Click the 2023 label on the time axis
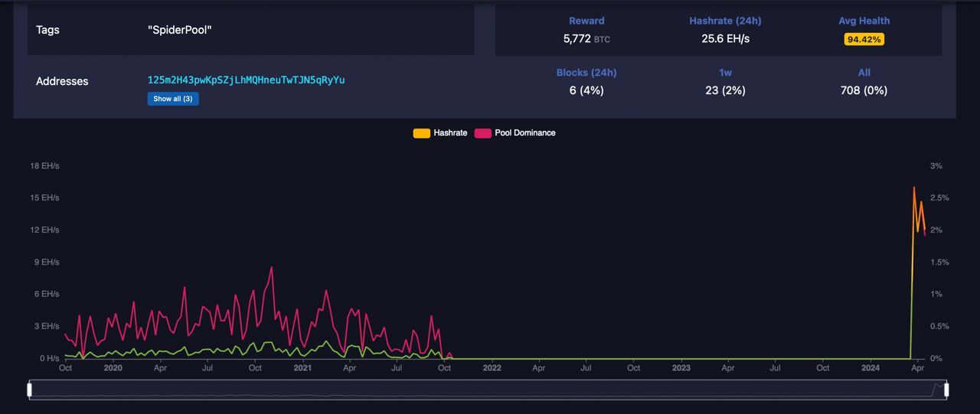The image size is (980, 414). tap(681, 368)
